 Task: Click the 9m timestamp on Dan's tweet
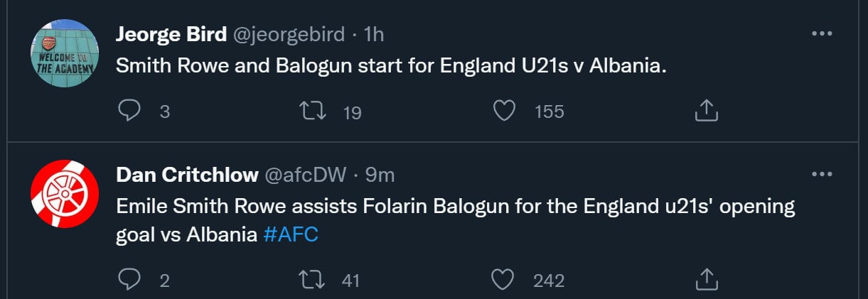(380, 175)
